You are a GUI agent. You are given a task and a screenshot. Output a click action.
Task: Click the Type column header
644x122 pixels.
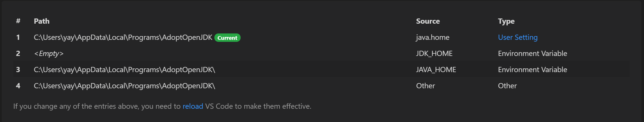click(x=506, y=21)
